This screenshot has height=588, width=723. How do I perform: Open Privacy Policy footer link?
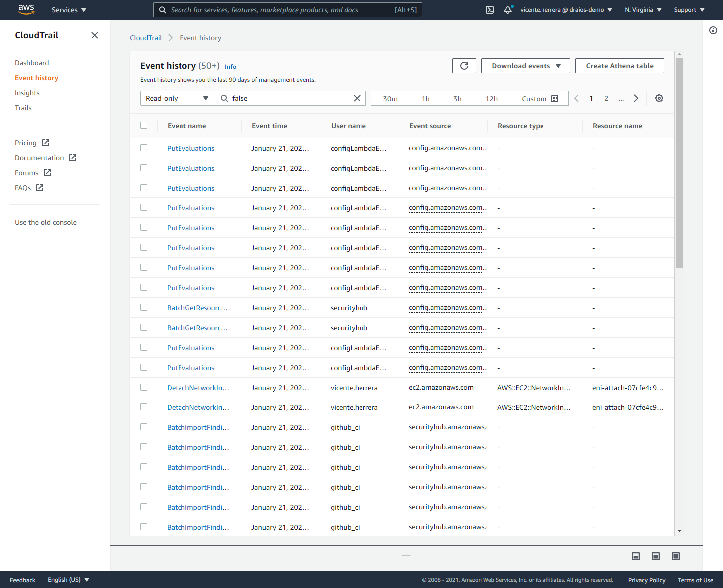(647, 580)
